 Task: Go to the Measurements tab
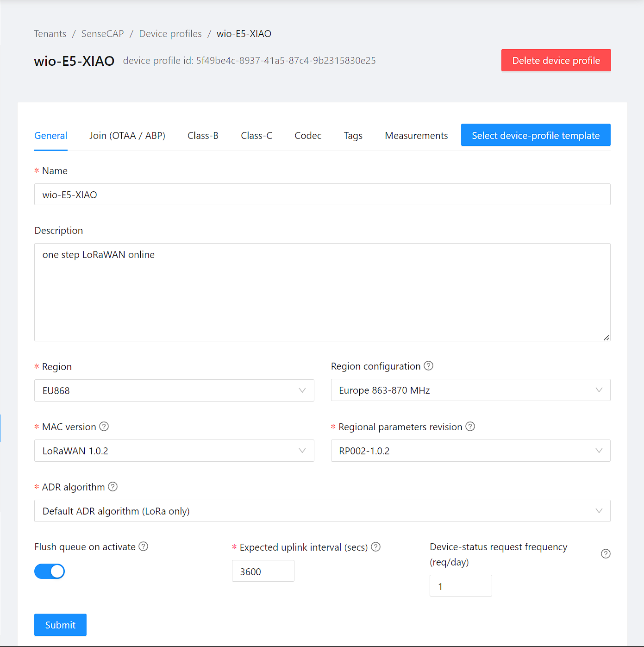tap(416, 136)
